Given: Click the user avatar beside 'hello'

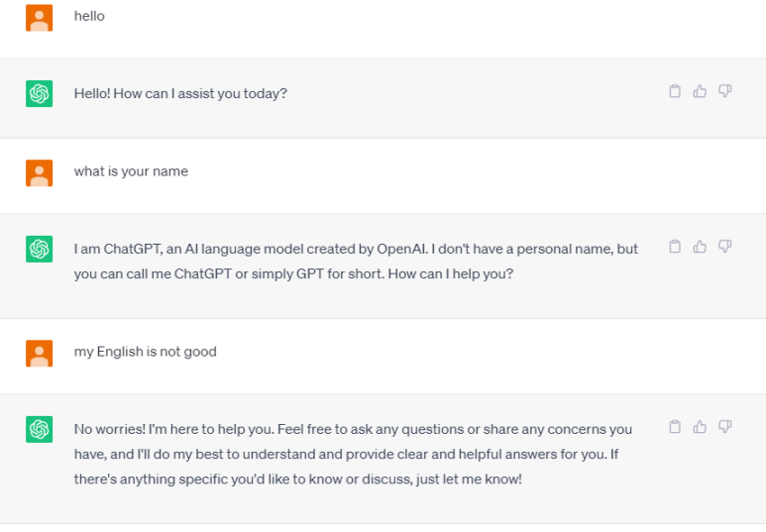Looking at the screenshot, I should pyautogui.click(x=39, y=18).
